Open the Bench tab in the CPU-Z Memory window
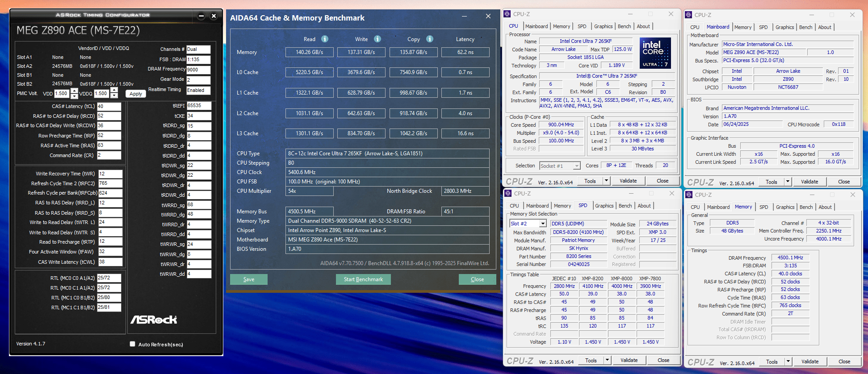Viewport: 868px width, 374px height. tap(806, 207)
